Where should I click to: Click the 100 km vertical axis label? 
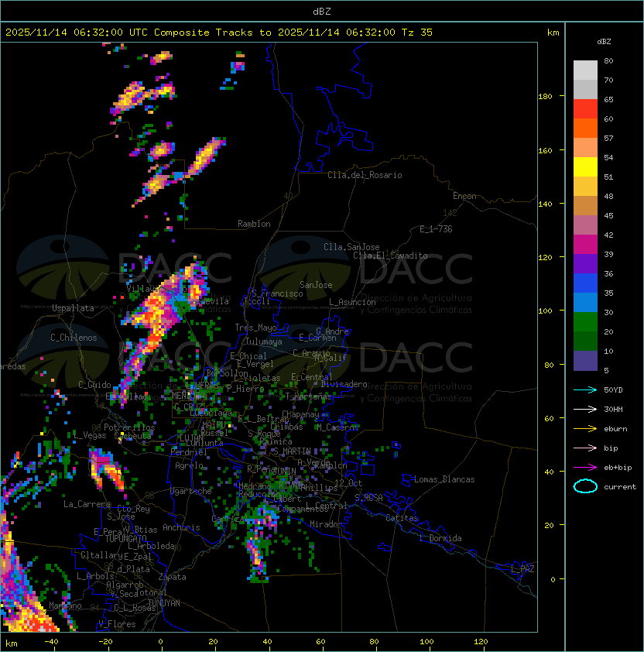tap(545, 311)
